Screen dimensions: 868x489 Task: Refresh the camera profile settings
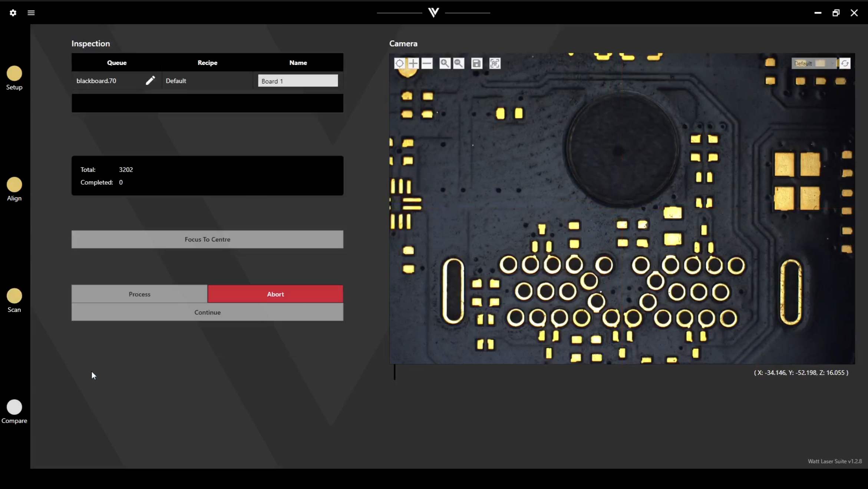[845, 63]
